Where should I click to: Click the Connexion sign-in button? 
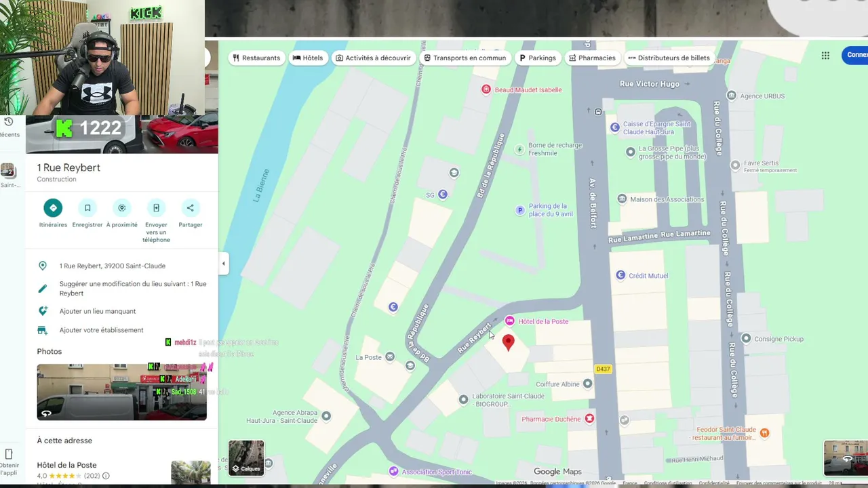(855, 56)
